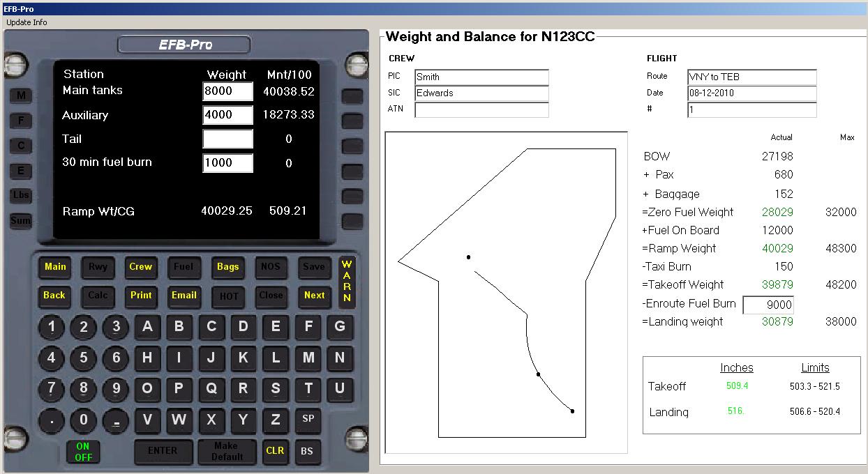This screenshot has width=868, height=474.
Task: Tap the number 1 key
Action: (52, 327)
